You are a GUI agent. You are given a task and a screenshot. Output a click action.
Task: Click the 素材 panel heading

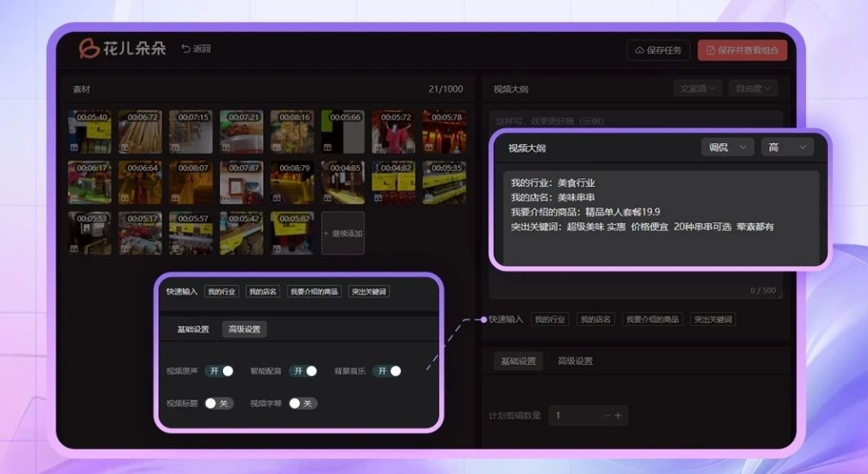pyautogui.click(x=82, y=88)
